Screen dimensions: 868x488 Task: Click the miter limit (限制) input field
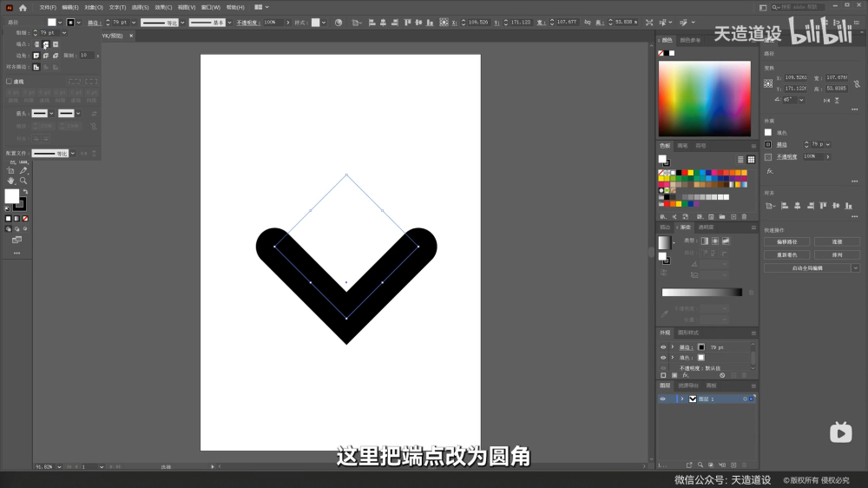point(86,56)
